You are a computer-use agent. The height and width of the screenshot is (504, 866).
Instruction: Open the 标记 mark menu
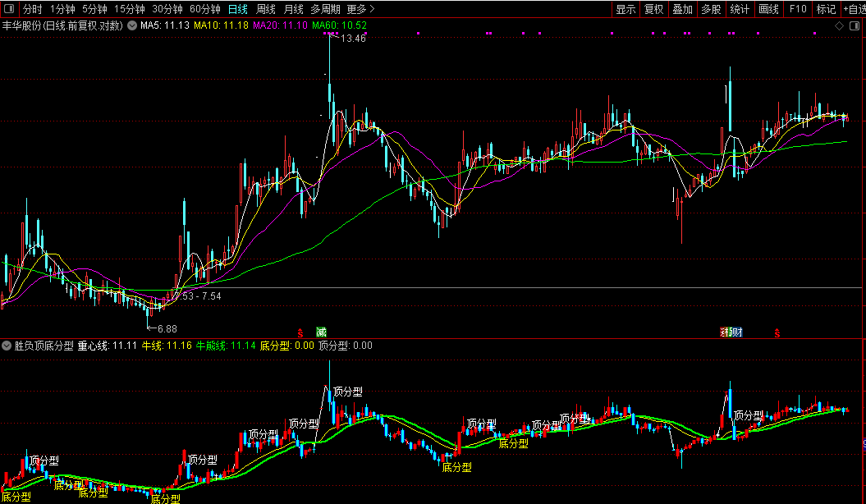point(827,9)
